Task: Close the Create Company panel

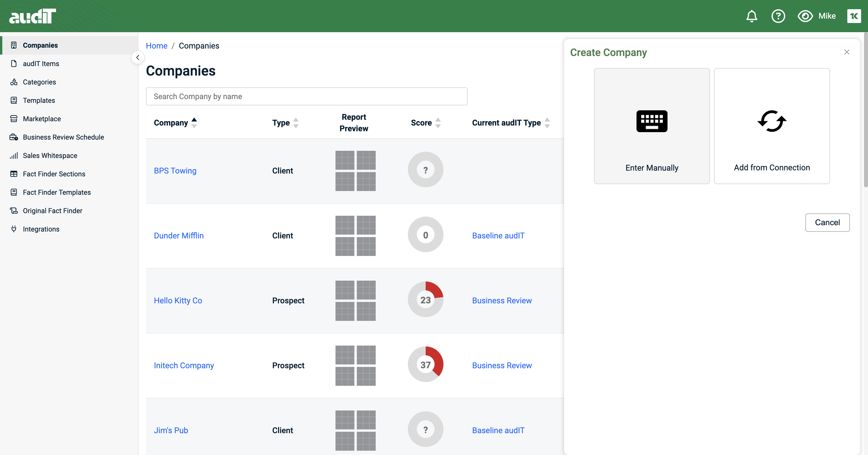Action: click(846, 52)
